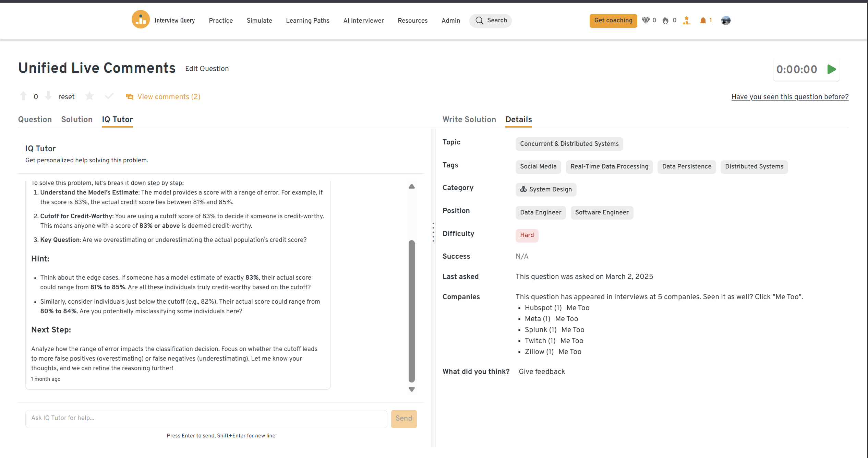Focus the Ask IQ Tutor input field
This screenshot has width=868, height=458.
click(206, 418)
